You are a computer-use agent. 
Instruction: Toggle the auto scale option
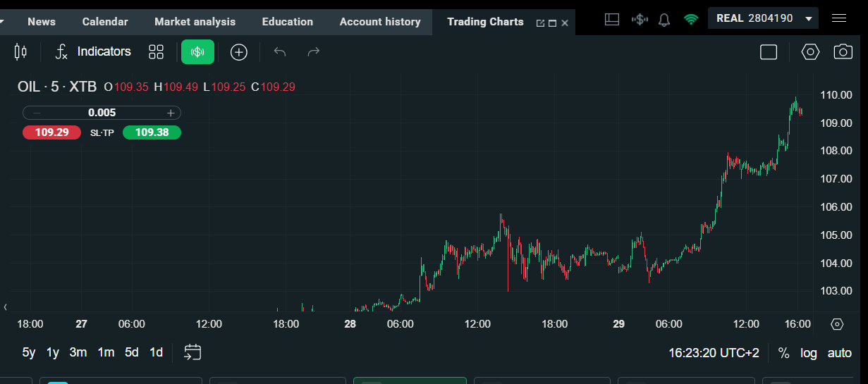click(839, 353)
